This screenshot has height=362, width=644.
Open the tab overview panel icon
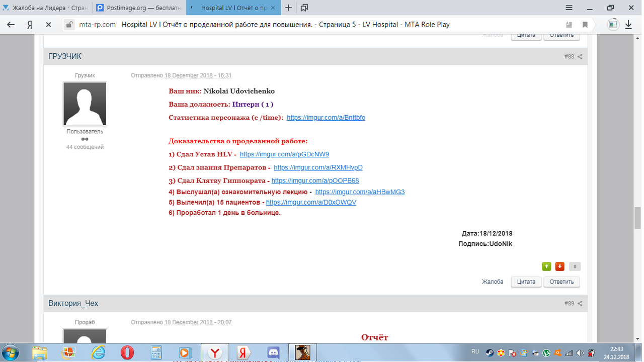coord(304,8)
